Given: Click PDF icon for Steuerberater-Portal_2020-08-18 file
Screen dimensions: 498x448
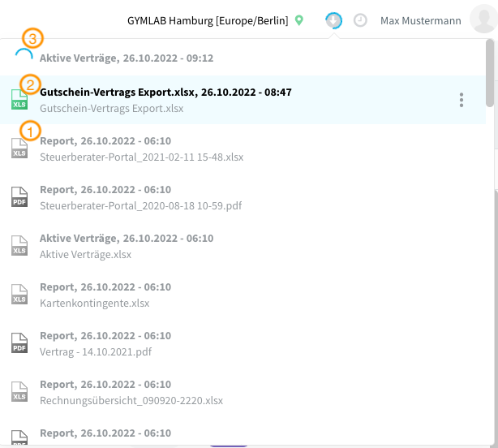Looking at the screenshot, I should (19, 197).
